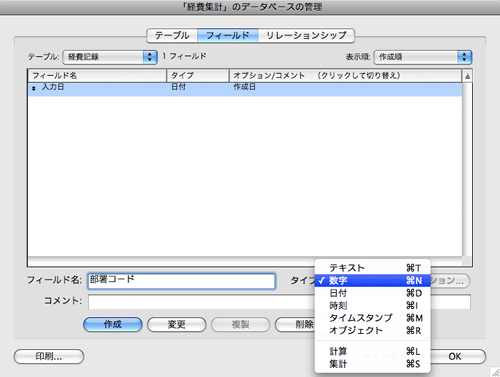Switch to the テーブル tab
The height and width of the screenshot is (377, 500).
[172, 35]
